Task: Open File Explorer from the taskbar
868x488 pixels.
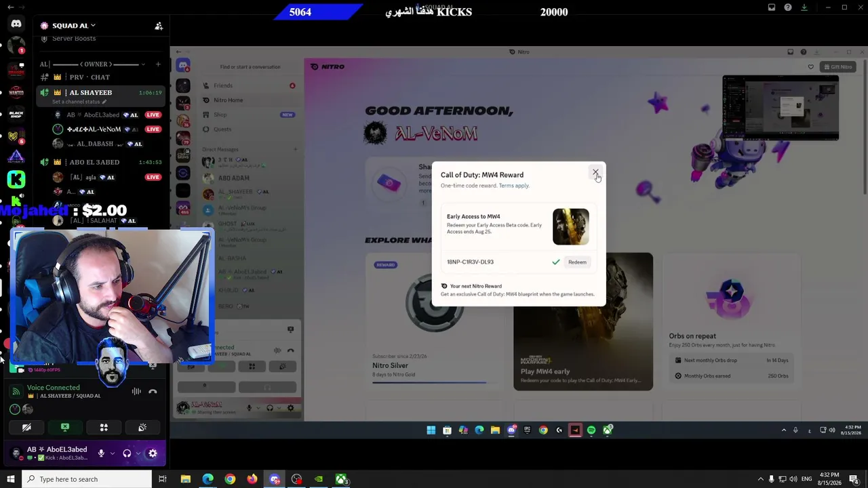Action: 185,479
